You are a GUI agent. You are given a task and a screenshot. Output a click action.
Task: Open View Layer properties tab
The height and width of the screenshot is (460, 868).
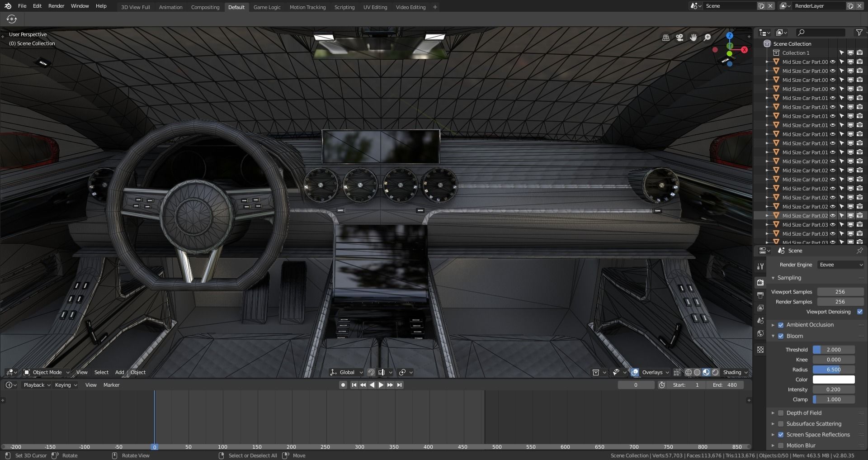click(x=760, y=308)
